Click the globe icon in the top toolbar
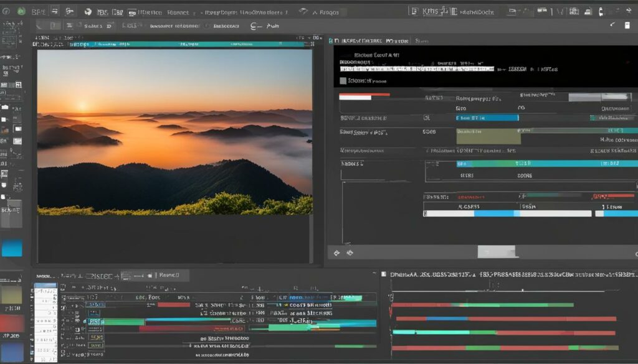Image resolution: width=638 pixels, height=364 pixels. 87,11
